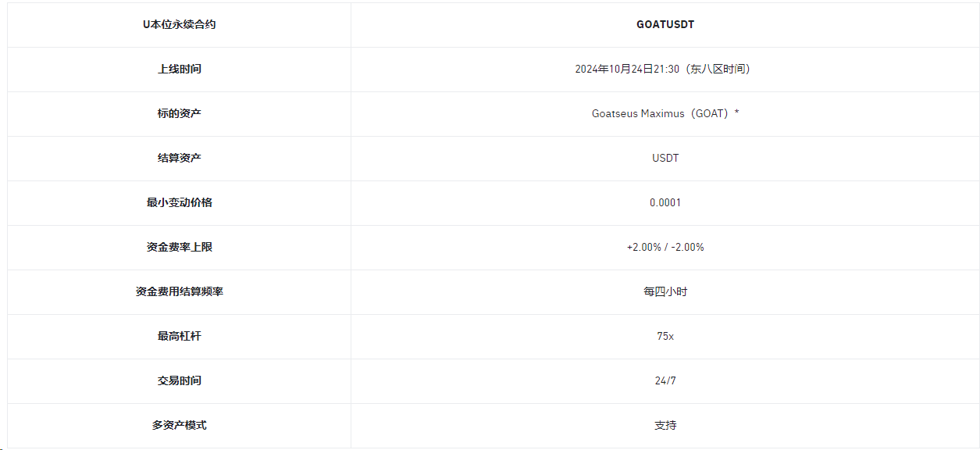Image resolution: width=980 pixels, height=450 pixels.
Task: Click the 上线时间 row label
Action: tap(179, 69)
